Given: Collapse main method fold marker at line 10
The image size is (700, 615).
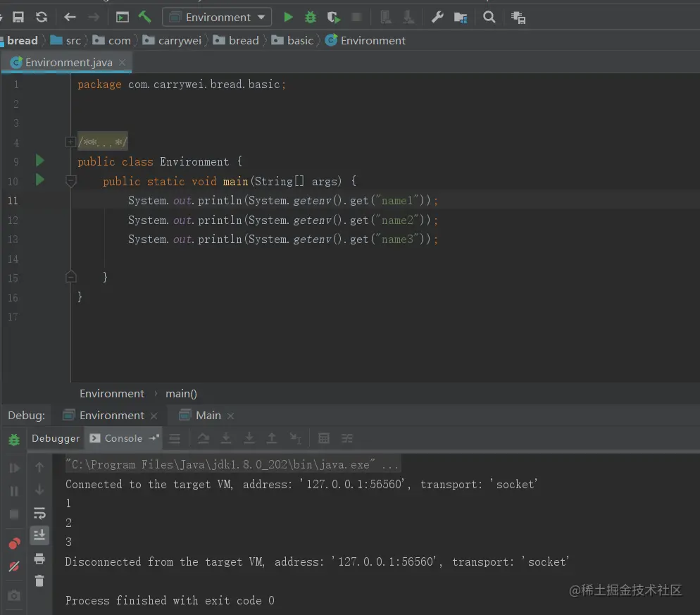Looking at the screenshot, I should [x=70, y=181].
